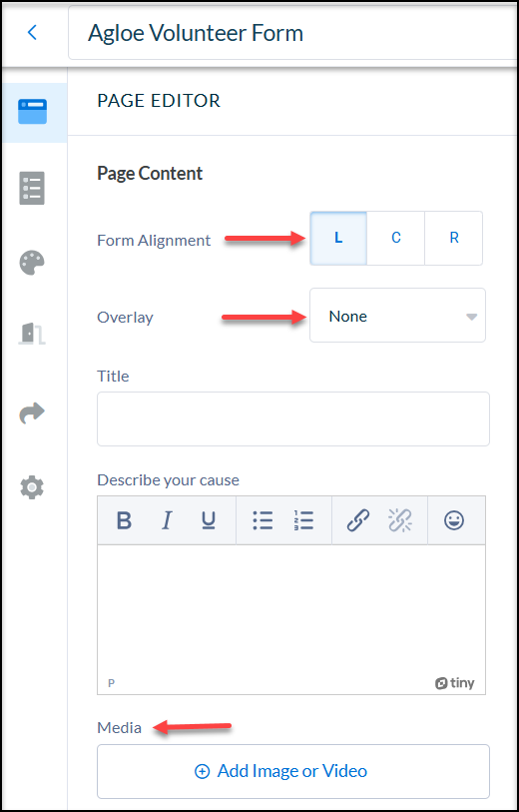This screenshot has width=519, height=812.
Task: Toggle bold formatting in editor
Action: point(124,520)
